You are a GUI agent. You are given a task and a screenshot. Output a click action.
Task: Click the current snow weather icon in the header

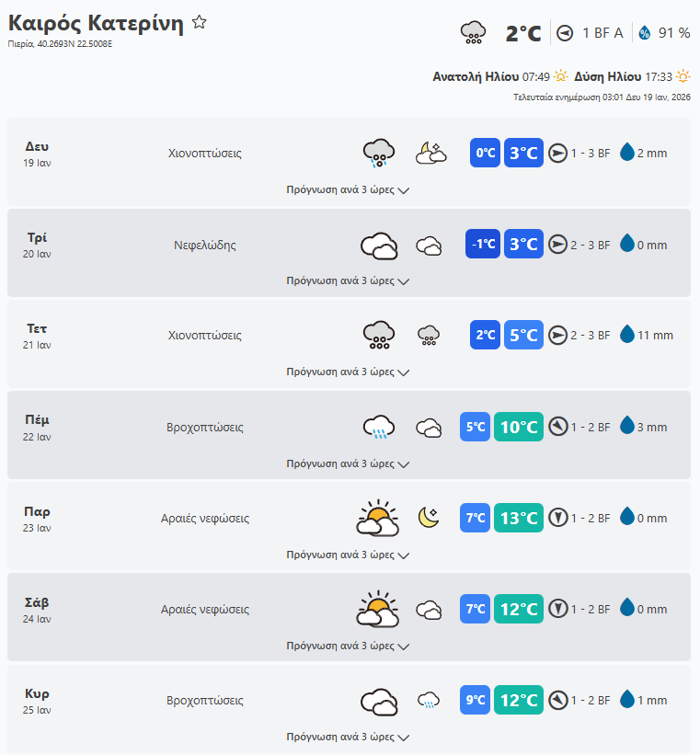[x=473, y=33]
